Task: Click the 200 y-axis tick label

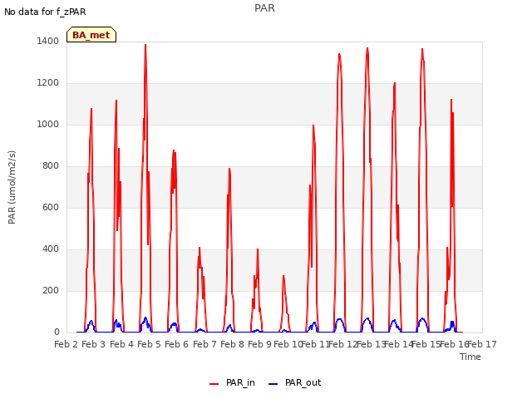Action: 51,290
